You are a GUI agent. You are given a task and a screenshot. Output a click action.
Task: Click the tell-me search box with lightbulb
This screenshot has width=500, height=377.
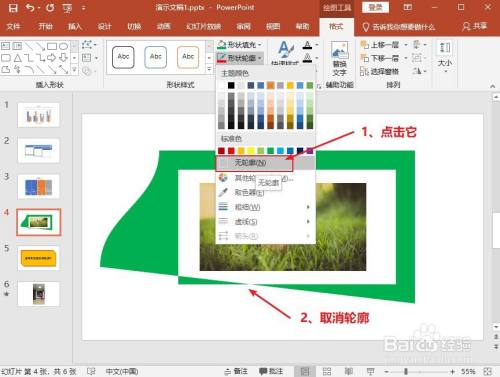click(399, 27)
